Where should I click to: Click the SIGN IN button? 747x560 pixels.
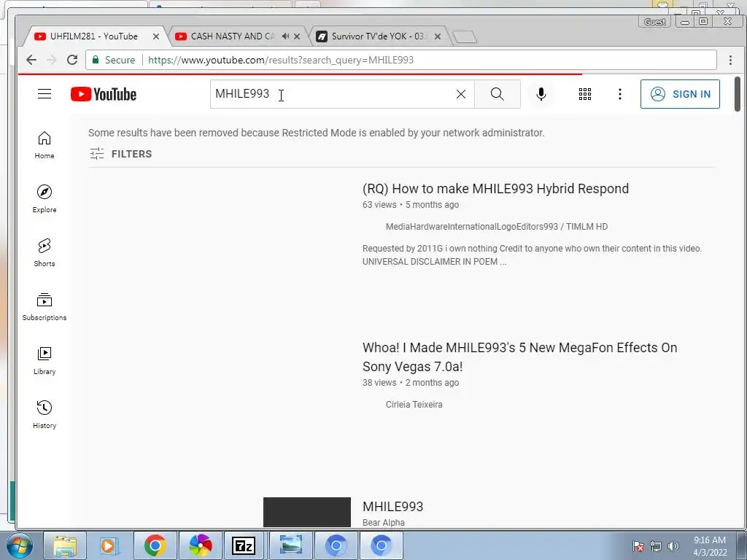[x=680, y=94]
